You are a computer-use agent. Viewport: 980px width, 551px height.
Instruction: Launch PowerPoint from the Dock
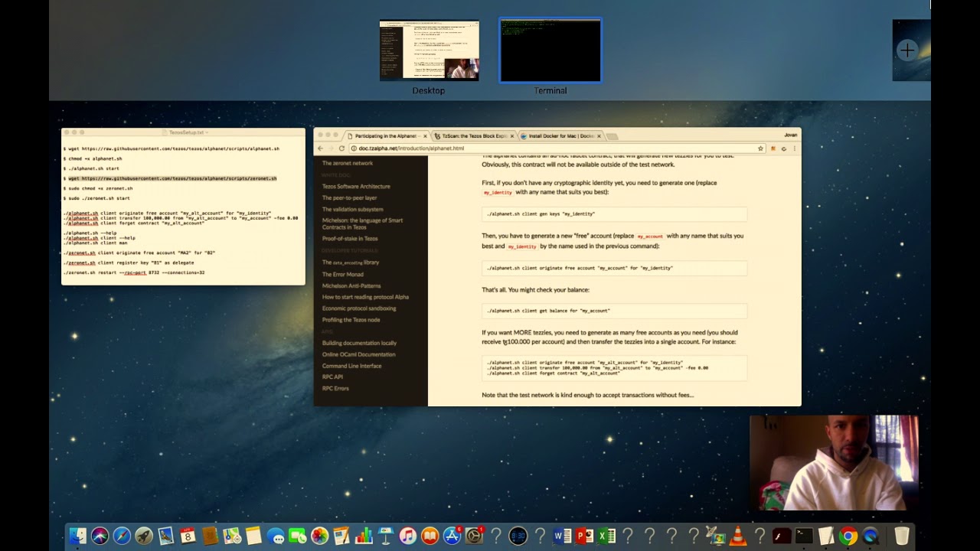click(585, 536)
